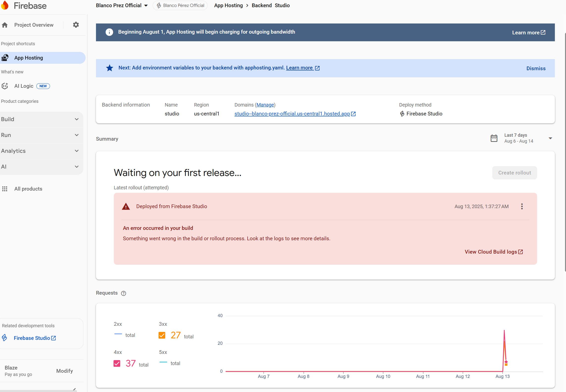Click the App Hosting breadcrumb

click(228, 5)
